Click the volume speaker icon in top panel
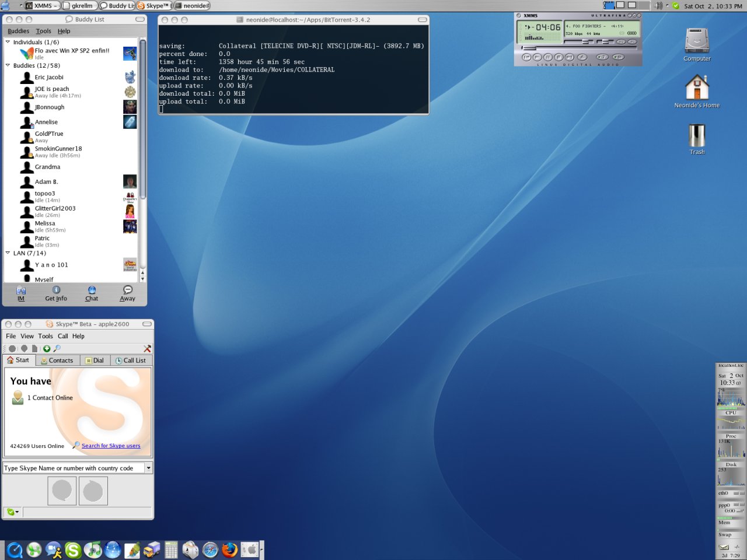Viewport: 747px width, 560px height. [658, 6]
